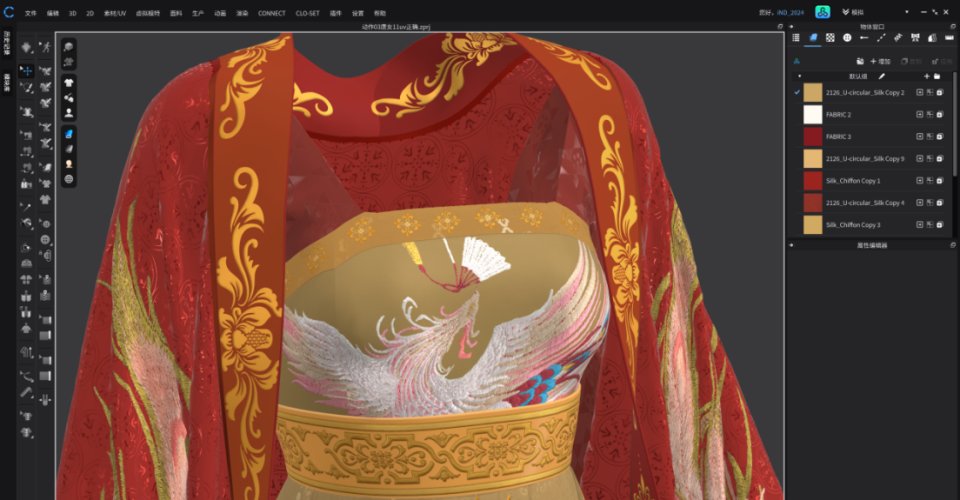The height and width of the screenshot is (500, 960).
Task: Open the 素材/UV menu
Action: (x=114, y=13)
